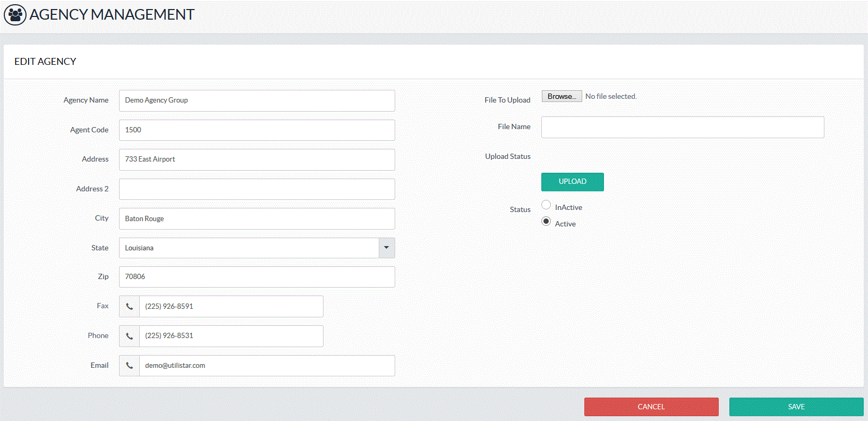Screen dimensions: 868x421
Task: Click the City field with Baton Rouge
Action: 257,218
